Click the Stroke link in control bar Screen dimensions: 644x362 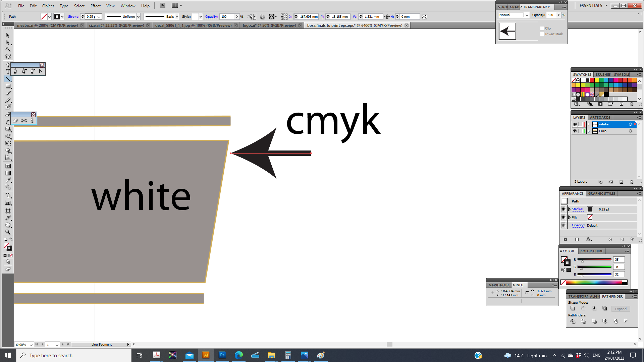(x=73, y=16)
